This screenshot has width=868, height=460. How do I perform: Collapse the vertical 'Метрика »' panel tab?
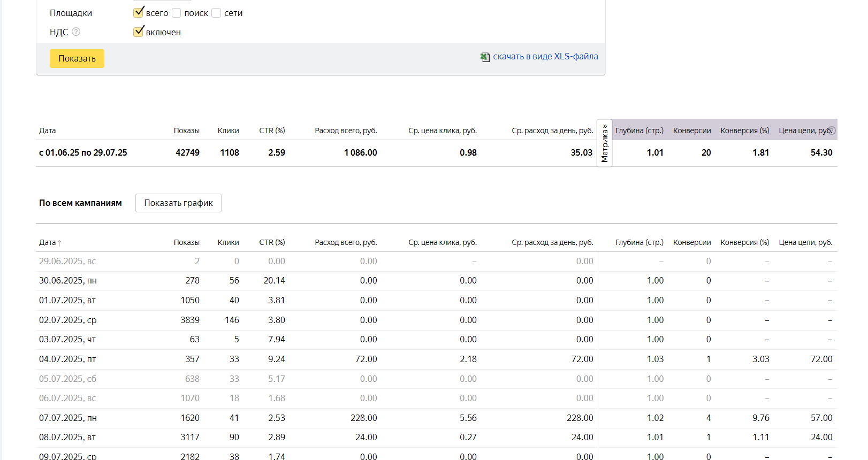tap(604, 143)
